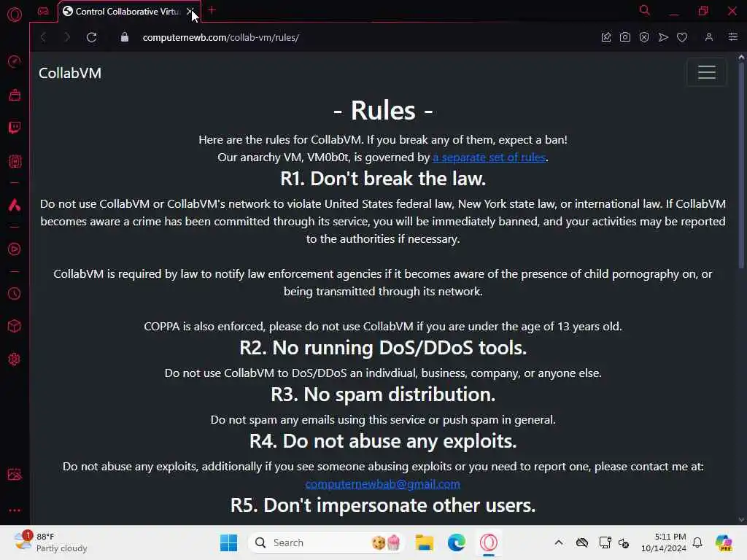Image resolution: width=747 pixels, height=560 pixels.
Task: Go back to previous page
Action: point(43,37)
